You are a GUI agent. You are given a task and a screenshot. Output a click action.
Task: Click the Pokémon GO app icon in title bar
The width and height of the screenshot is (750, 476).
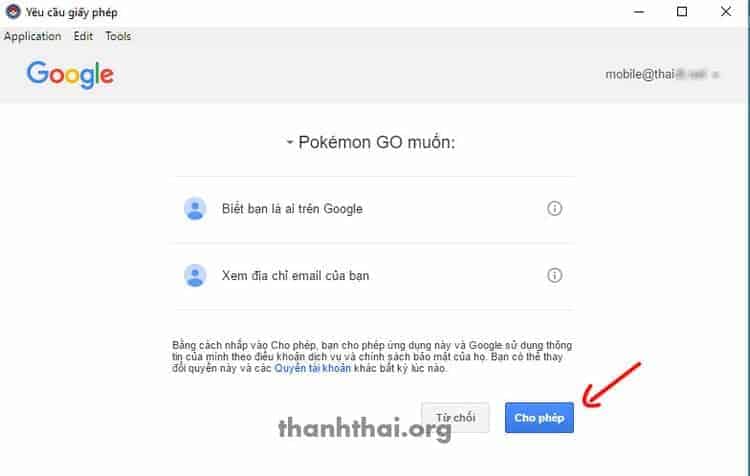click(12, 11)
